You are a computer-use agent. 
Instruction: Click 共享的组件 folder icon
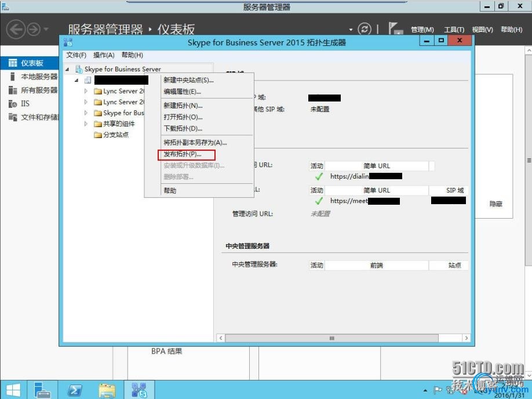point(98,124)
